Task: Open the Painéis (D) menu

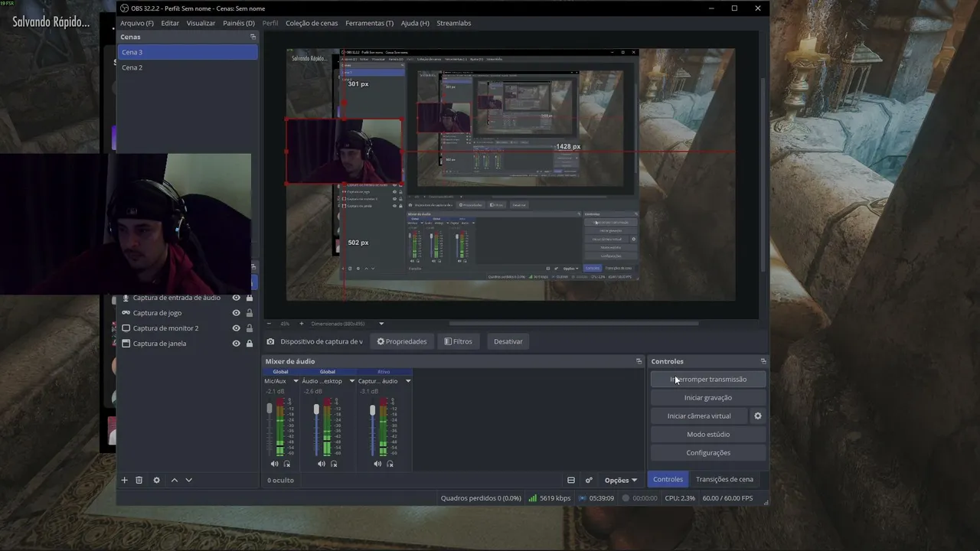Action: [x=239, y=23]
